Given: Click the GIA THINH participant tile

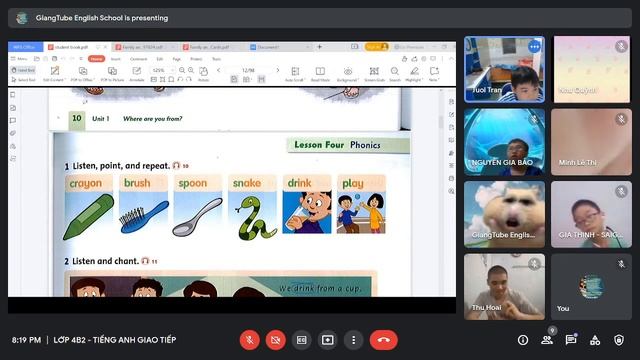Looking at the screenshot, I should coord(591,215).
